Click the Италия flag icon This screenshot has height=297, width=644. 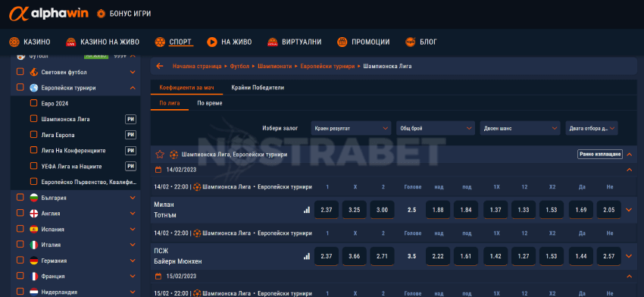pyautogui.click(x=33, y=245)
